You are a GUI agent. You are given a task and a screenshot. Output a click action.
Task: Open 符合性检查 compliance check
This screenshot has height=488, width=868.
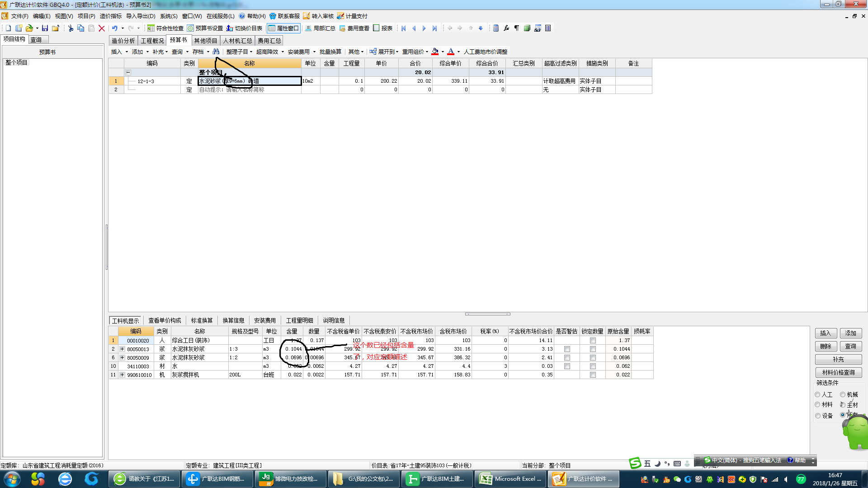click(x=165, y=28)
